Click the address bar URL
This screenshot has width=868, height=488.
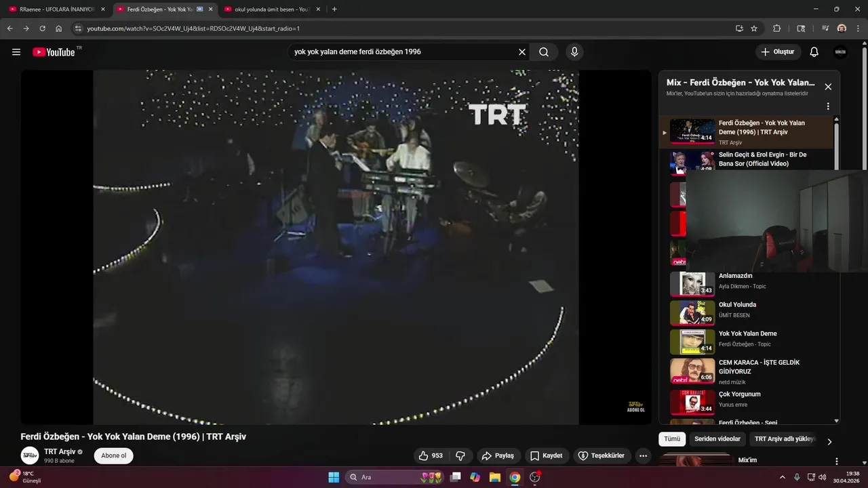(x=193, y=28)
